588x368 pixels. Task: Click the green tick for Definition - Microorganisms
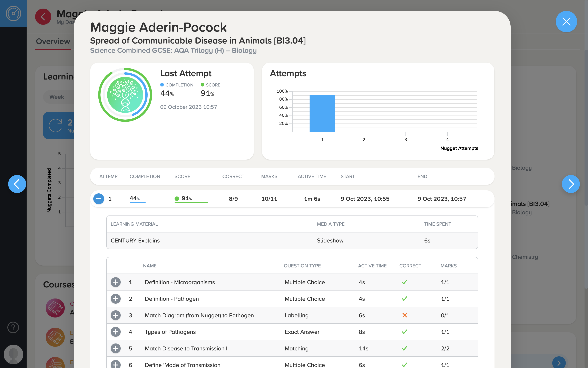tap(404, 282)
